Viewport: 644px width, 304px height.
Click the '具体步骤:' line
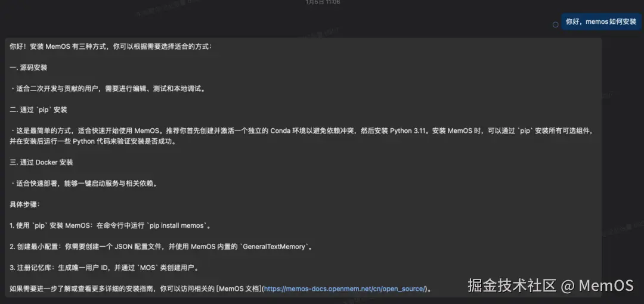pyautogui.click(x=24, y=204)
